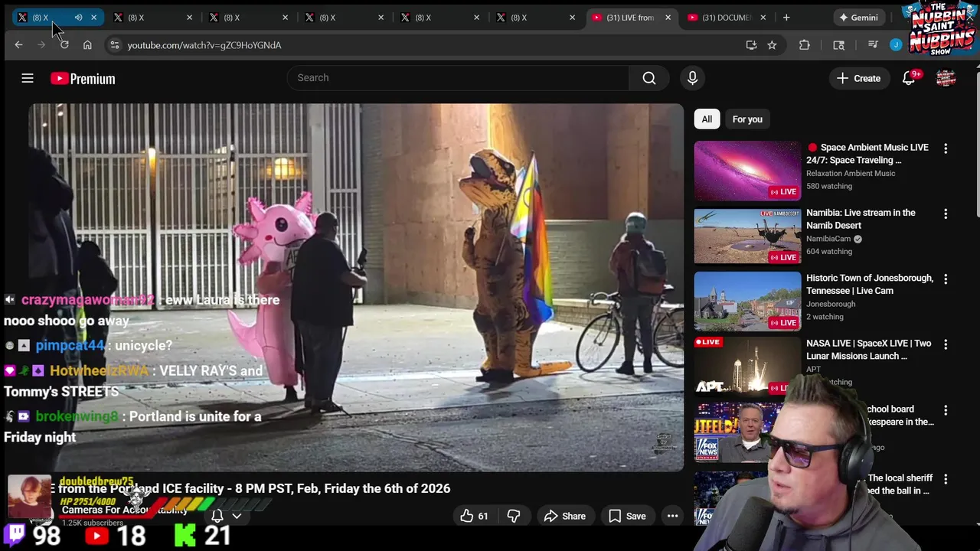Image resolution: width=980 pixels, height=551 pixels.
Task: Open options for Space Ambient Music LIVE
Action: (946, 148)
